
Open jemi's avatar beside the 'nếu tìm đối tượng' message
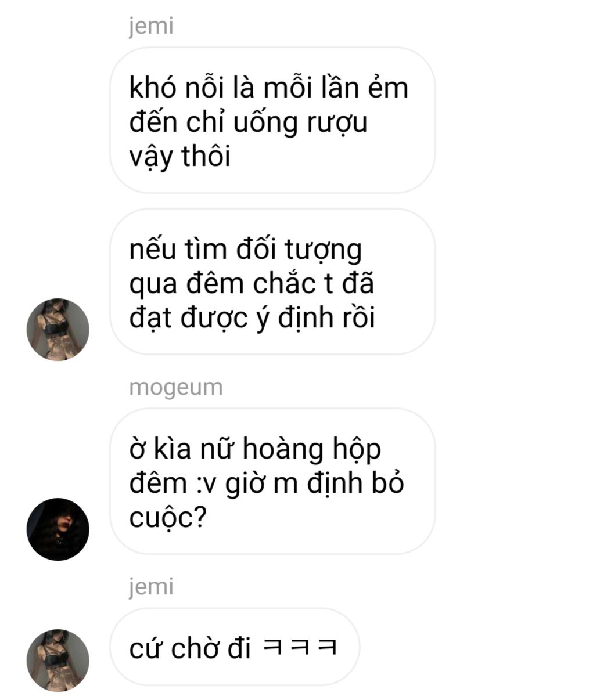[x=58, y=329]
